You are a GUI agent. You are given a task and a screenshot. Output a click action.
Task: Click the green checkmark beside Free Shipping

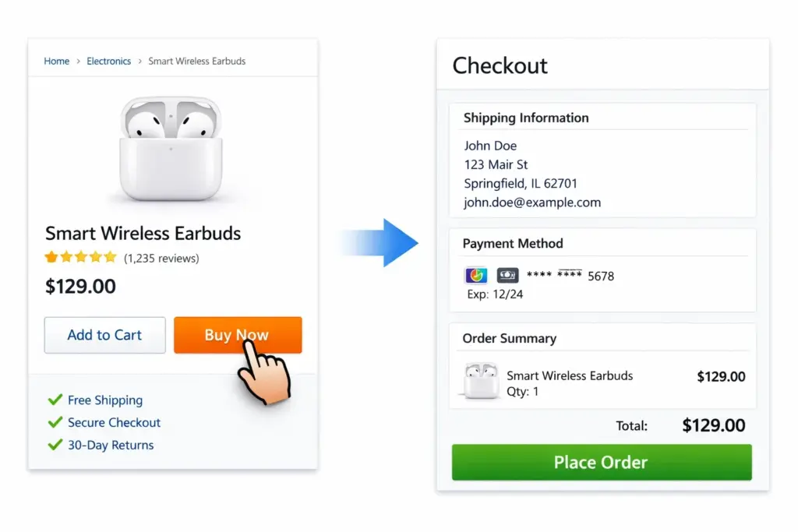(x=55, y=400)
